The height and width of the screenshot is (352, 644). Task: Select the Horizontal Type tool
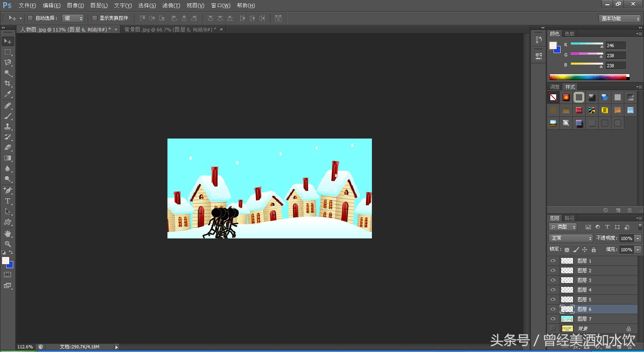(8, 201)
